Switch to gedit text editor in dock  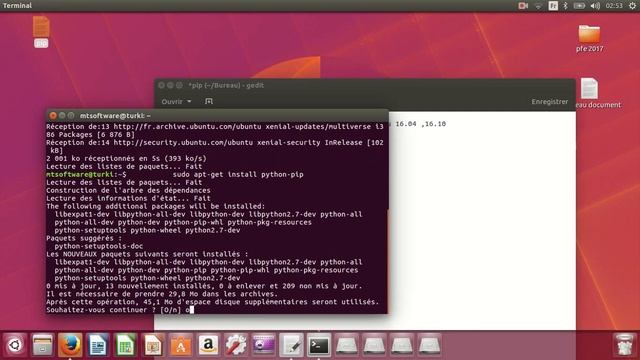coord(291,345)
